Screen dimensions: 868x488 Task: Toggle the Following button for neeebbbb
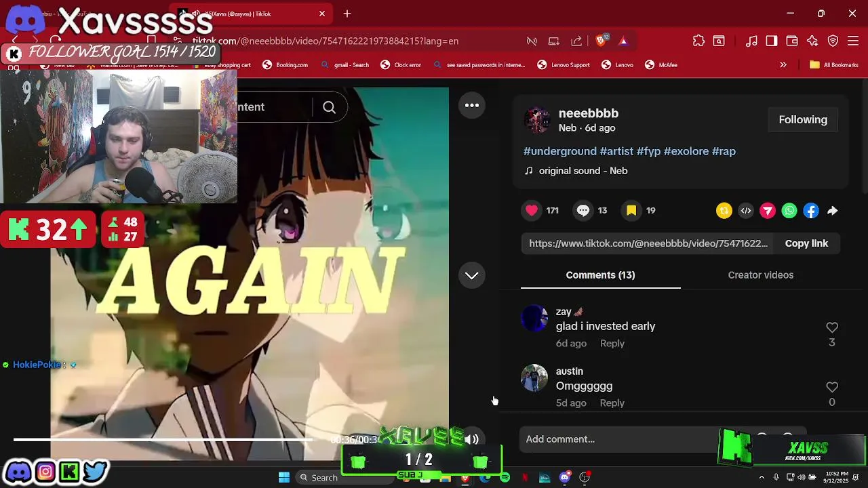click(x=803, y=120)
